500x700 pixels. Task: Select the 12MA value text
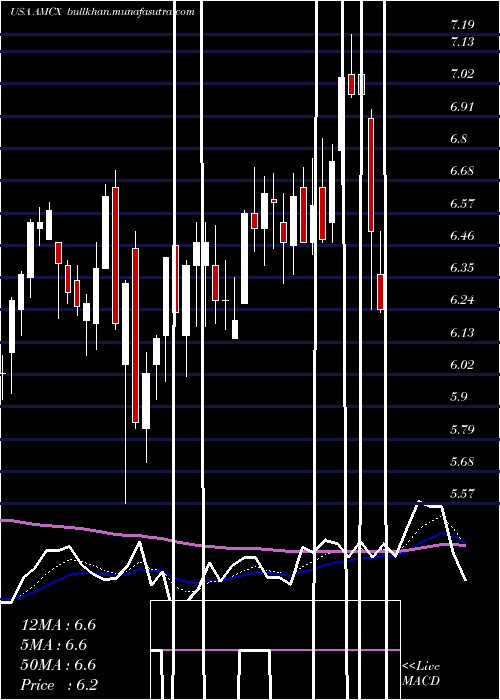coord(58,625)
